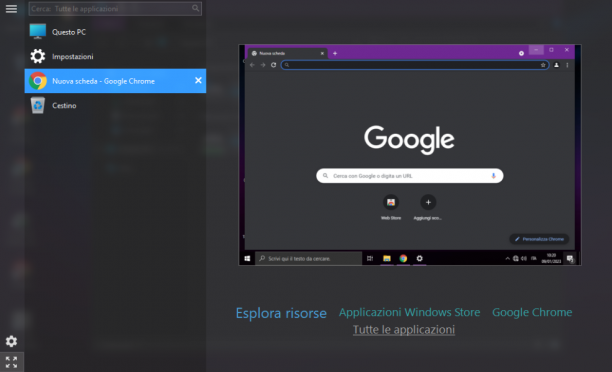Click the notification center icon in the preview

click(570, 258)
